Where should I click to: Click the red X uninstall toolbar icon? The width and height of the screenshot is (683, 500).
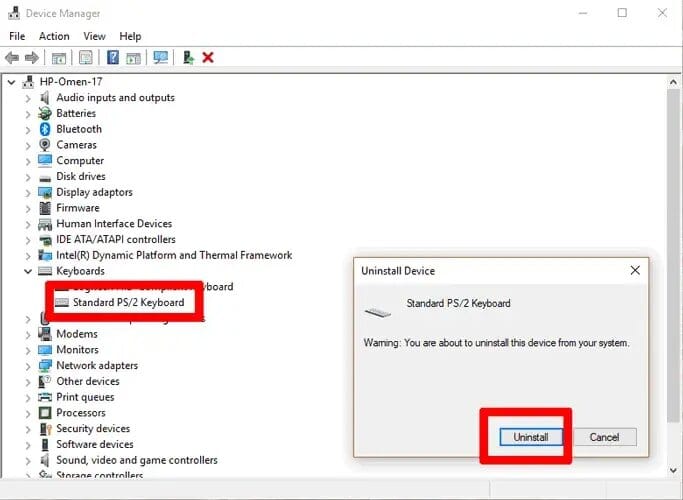click(x=208, y=57)
